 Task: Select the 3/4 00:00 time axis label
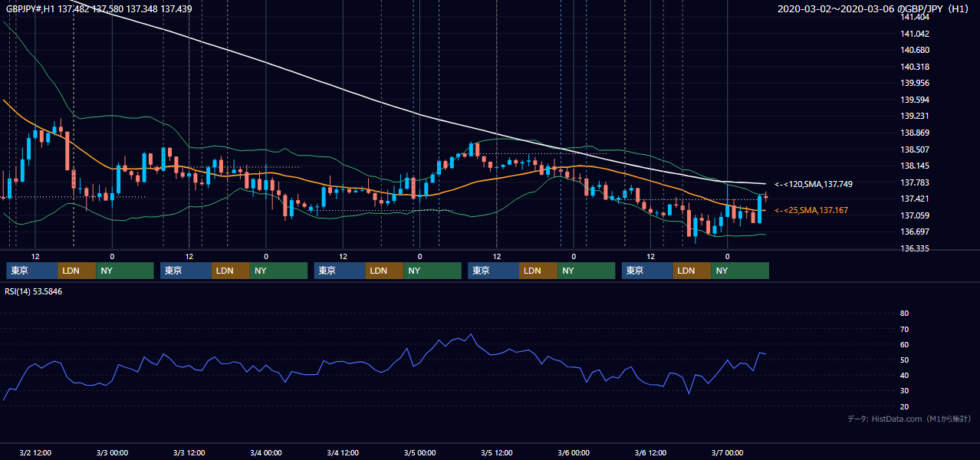tap(266, 453)
